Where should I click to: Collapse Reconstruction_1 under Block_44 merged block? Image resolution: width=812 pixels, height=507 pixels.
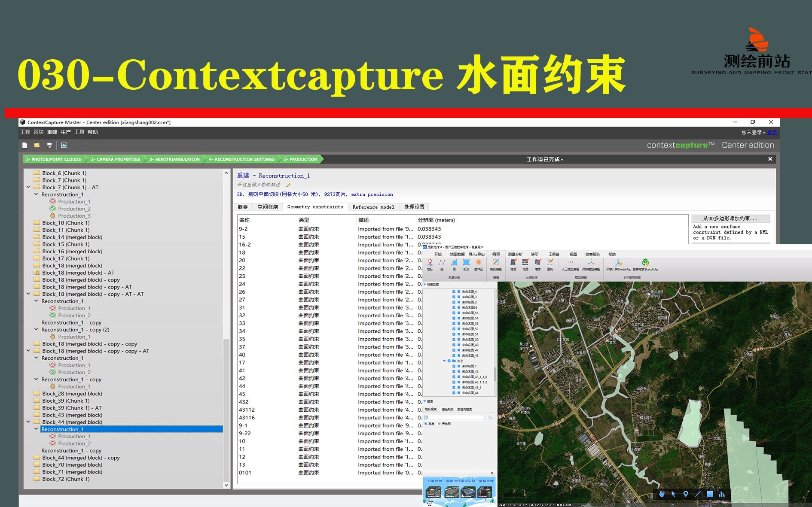[37, 429]
